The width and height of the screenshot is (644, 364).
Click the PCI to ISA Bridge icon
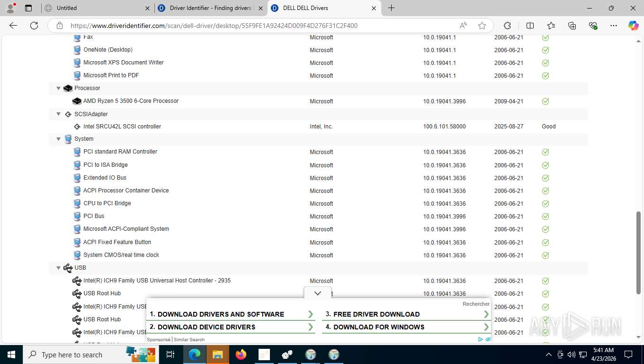(77, 165)
